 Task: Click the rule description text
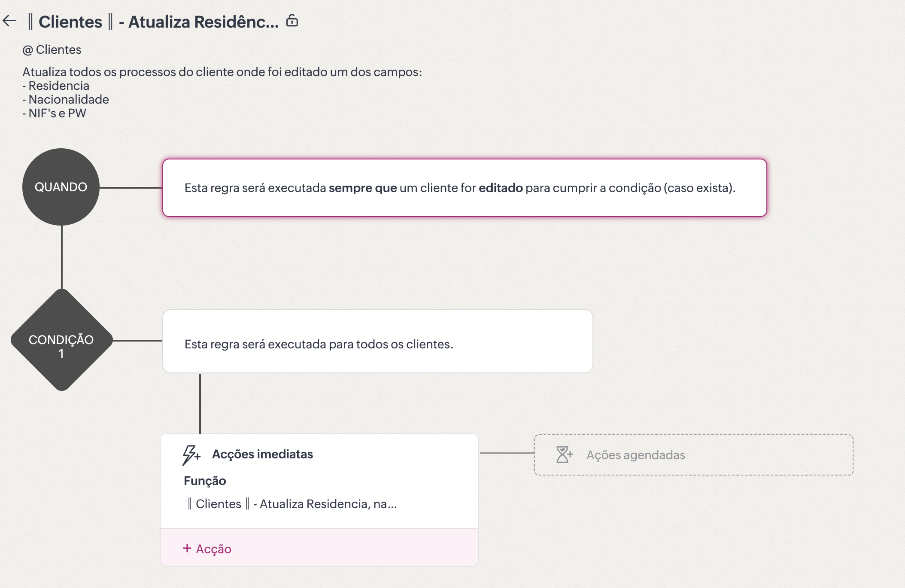[x=222, y=72]
